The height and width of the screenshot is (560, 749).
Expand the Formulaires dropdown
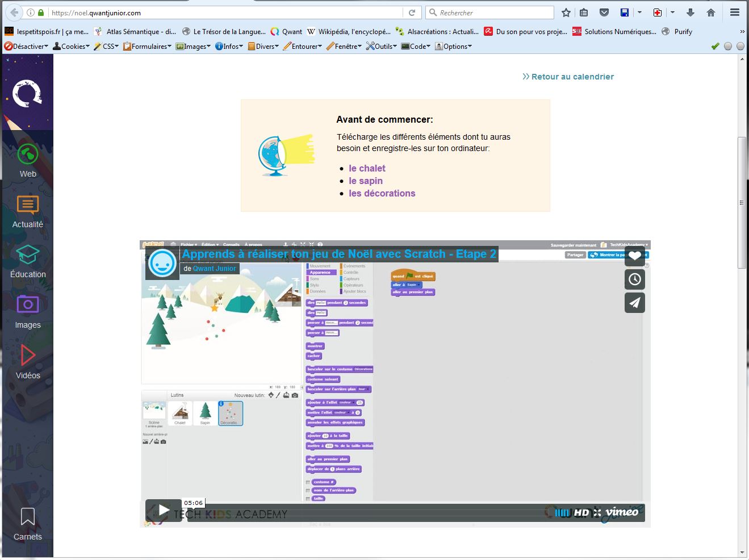[x=148, y=47]
